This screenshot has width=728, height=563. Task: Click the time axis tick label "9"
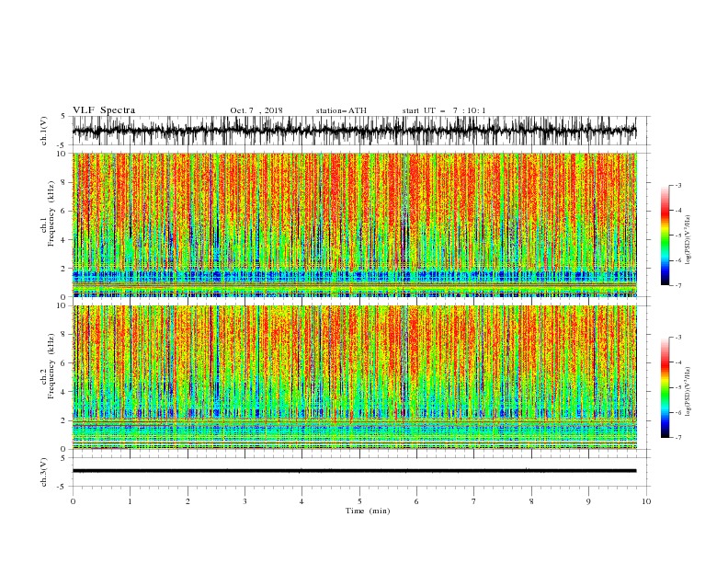click(x=588, y=501)
